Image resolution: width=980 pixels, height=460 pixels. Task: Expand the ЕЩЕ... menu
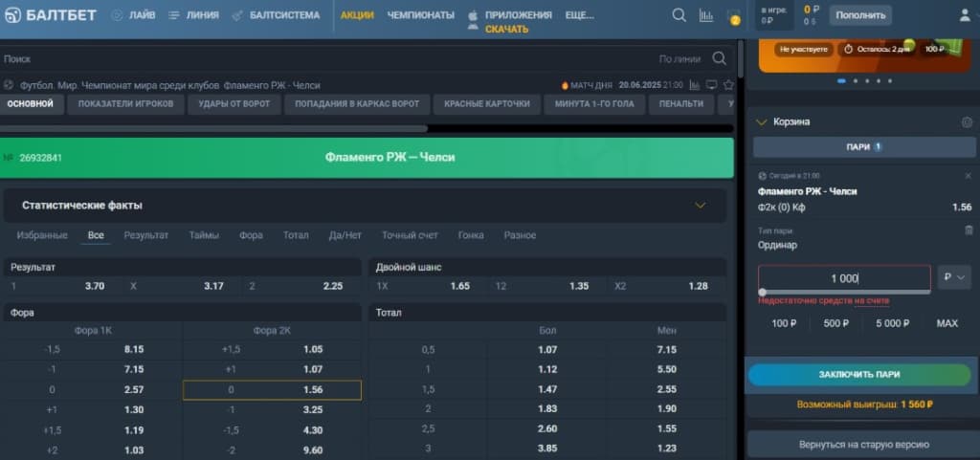click(x=579, y=15)
